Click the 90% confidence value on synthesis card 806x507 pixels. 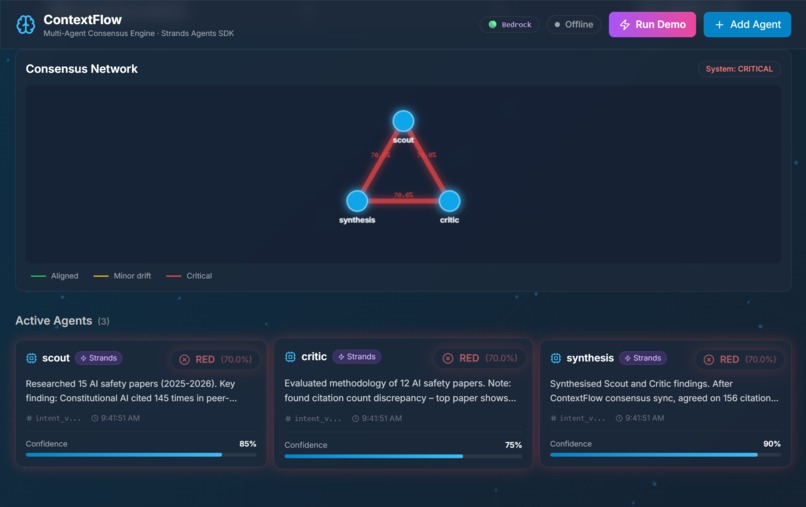(x=772, y=444)
